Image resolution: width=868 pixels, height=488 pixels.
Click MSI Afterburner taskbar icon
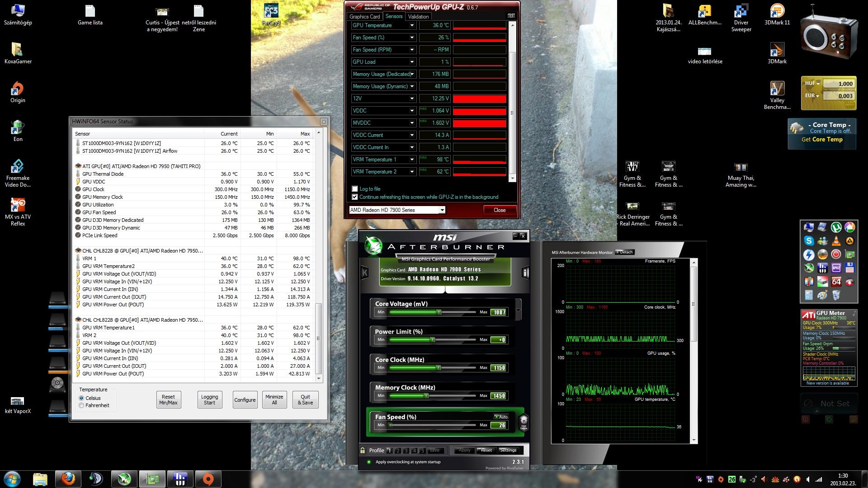(124, 479)
